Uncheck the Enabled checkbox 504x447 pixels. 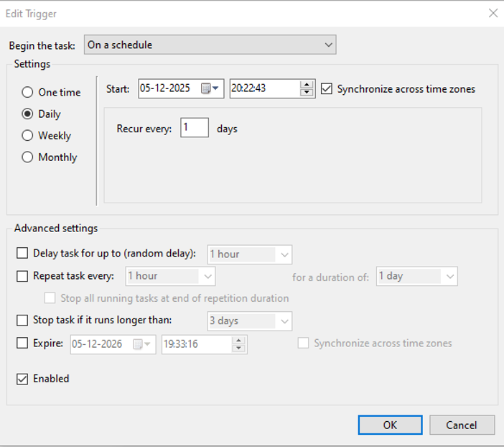(22, 379)
